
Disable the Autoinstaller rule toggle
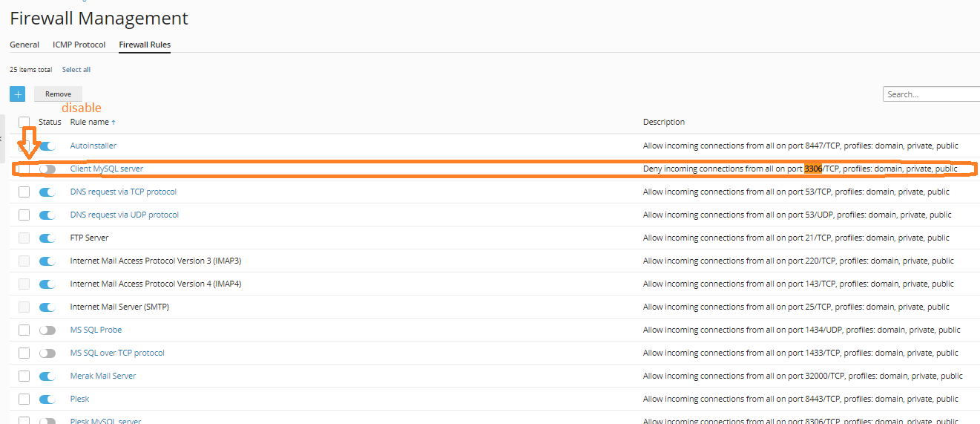click(47, 146)
